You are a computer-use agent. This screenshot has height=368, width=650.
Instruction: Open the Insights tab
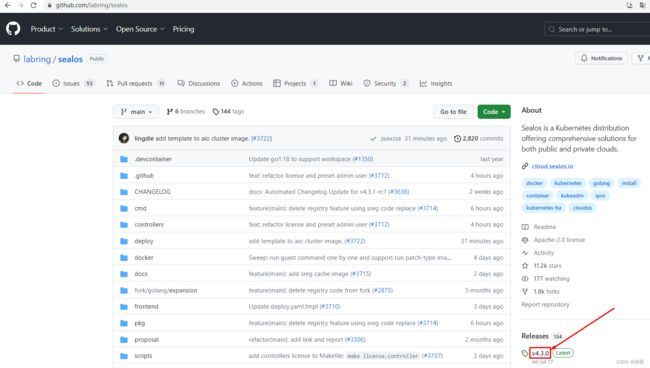tap(436, 83)
